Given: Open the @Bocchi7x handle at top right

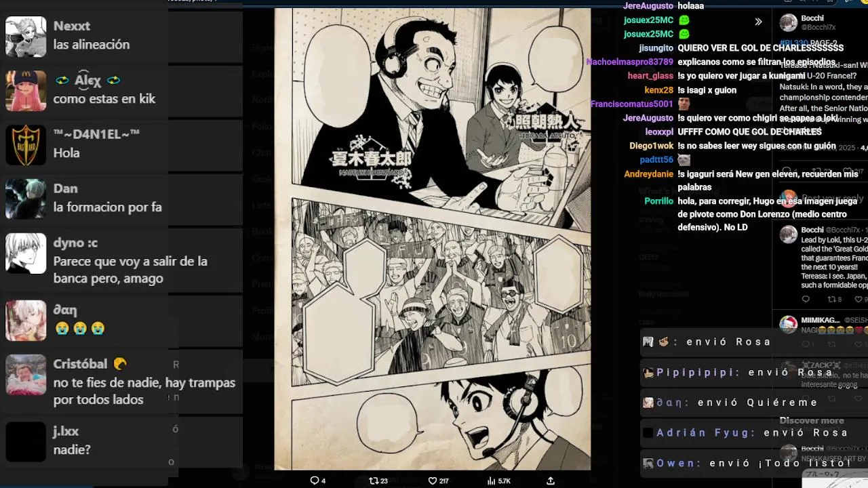Looking at the screenshot, I should 818,28.
